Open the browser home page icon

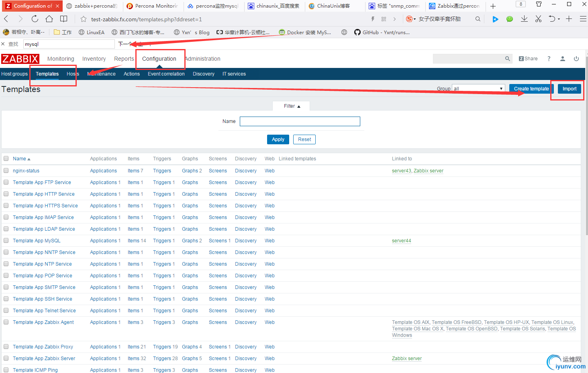tap(49, 19)
